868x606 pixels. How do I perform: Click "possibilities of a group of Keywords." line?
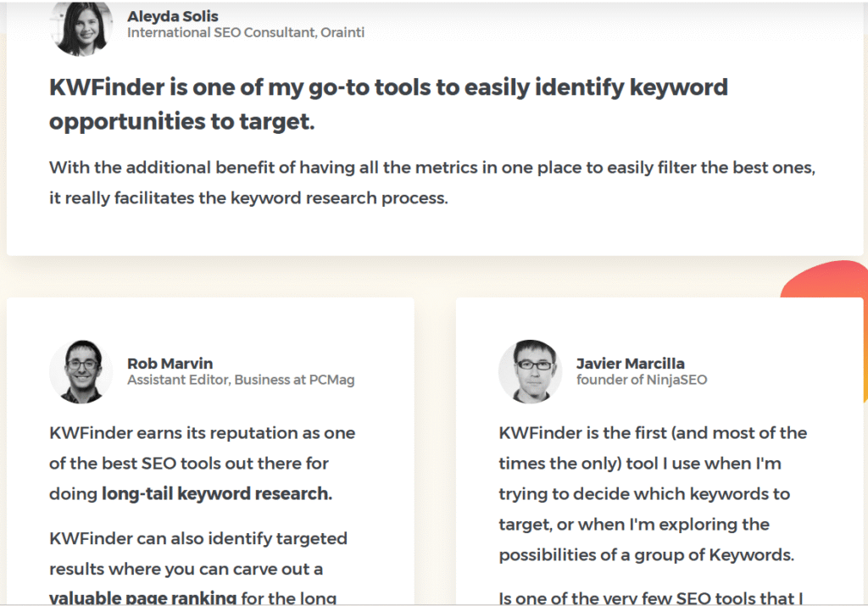[x=647, y=554]
